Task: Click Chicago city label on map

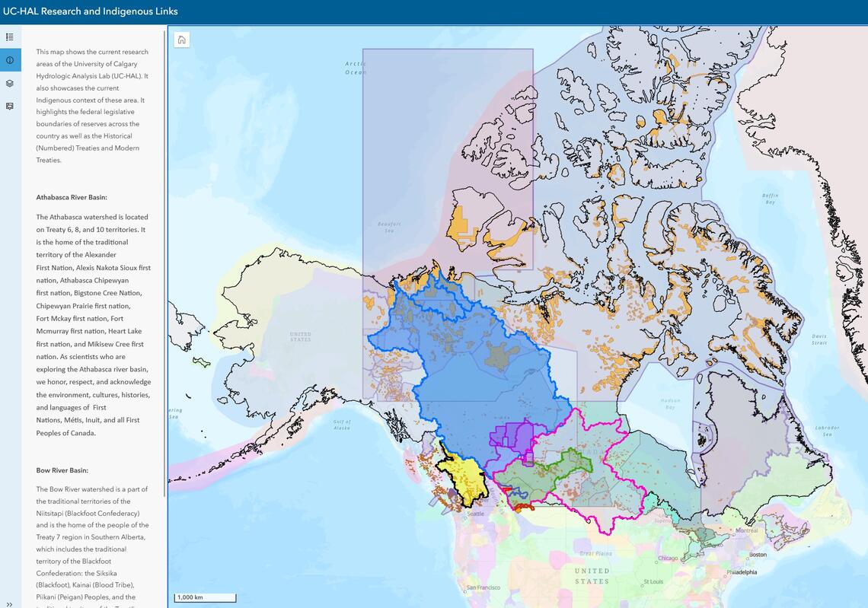Action: pos(668,559)
